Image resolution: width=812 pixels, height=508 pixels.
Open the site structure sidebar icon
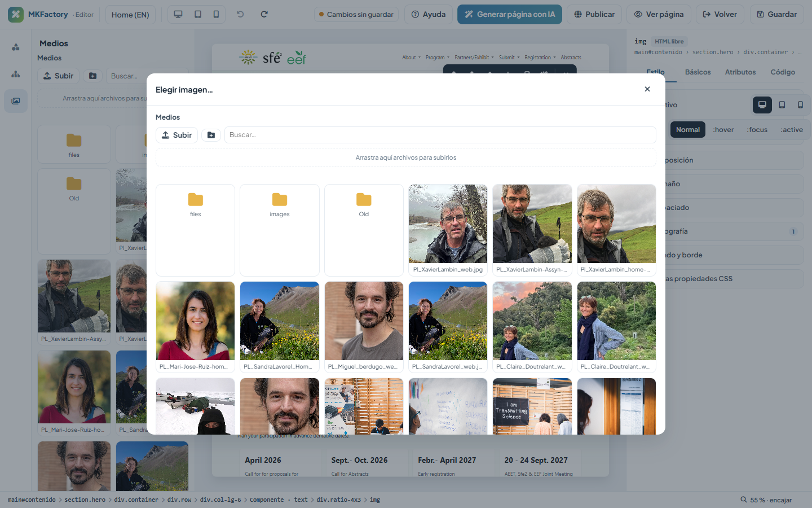pos(16,74)
